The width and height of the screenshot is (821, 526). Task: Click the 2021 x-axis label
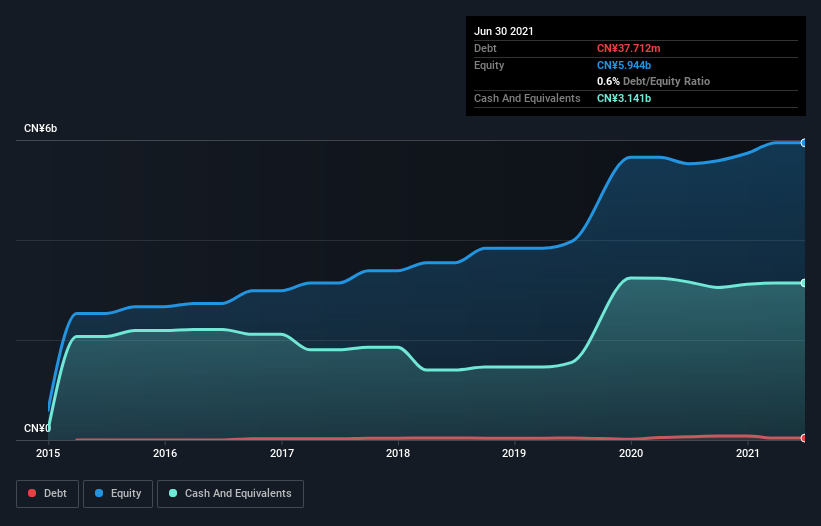[x=748, y=453]
